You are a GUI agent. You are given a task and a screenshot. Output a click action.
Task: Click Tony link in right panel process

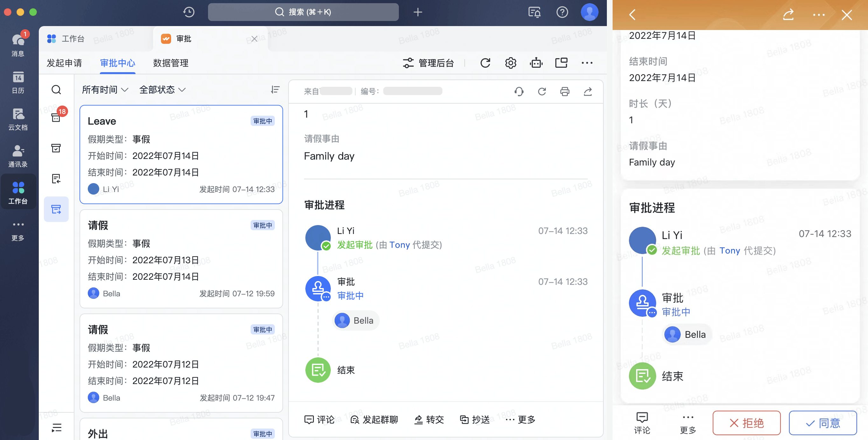(730, 251)
